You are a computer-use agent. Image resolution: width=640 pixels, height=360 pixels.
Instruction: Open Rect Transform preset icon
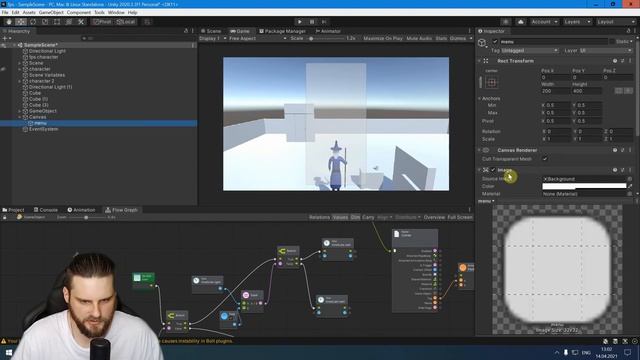(x=622, y=61)
